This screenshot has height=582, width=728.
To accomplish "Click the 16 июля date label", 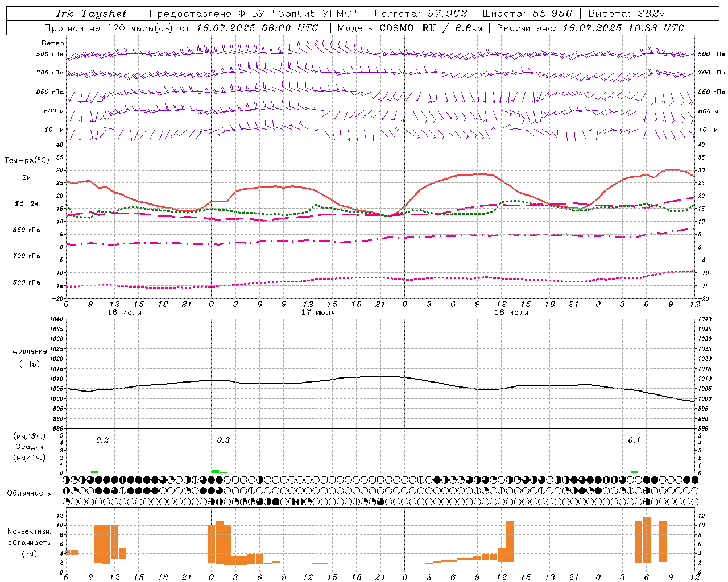I will pyautogui.click(x=125, y=313).
